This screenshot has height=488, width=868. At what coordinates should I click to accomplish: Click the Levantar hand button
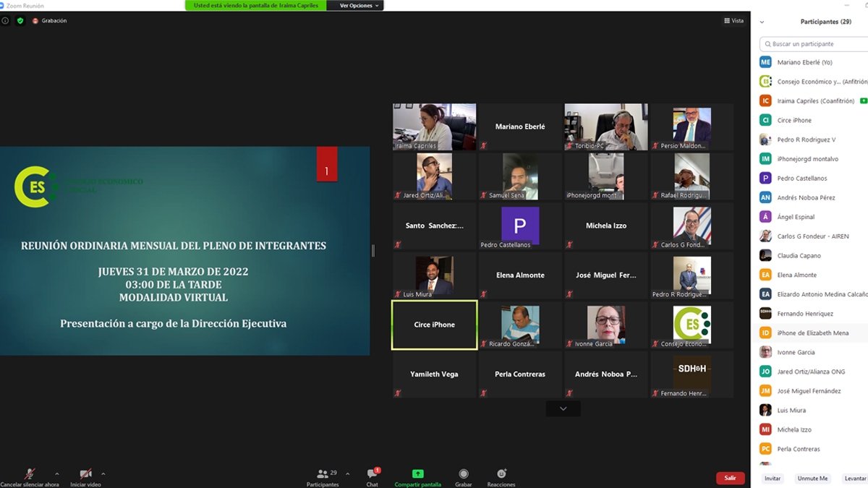point(855,479)
